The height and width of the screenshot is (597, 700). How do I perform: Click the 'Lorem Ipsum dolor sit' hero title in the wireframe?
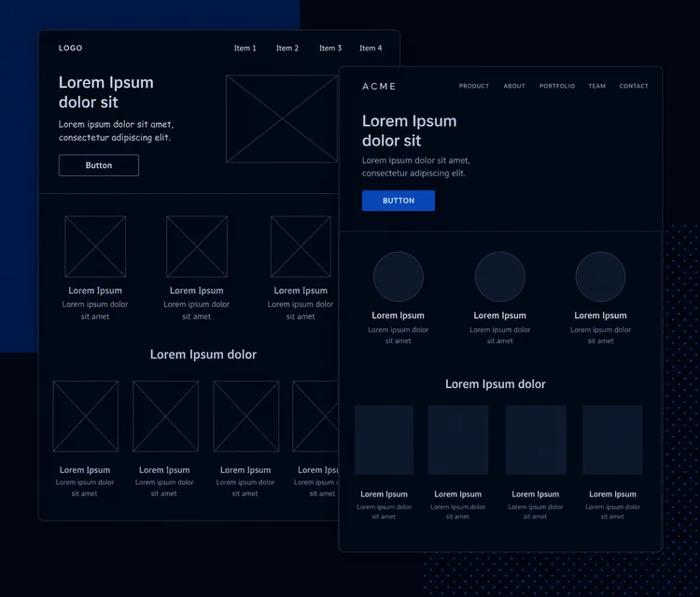pos(106,92)
